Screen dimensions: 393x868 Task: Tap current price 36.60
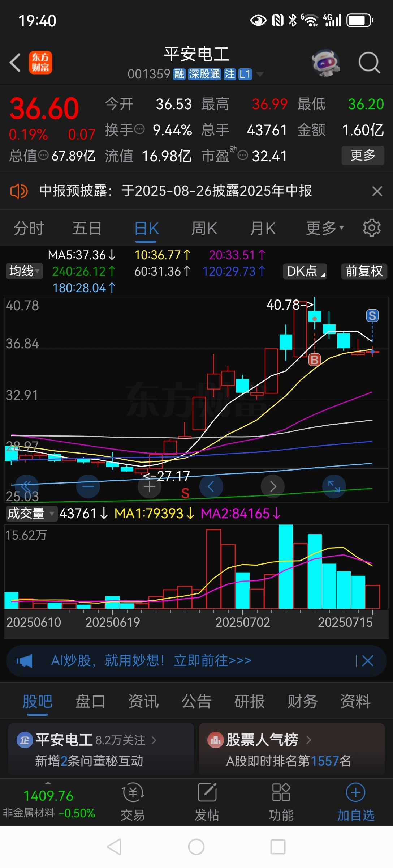coord(44,109)
